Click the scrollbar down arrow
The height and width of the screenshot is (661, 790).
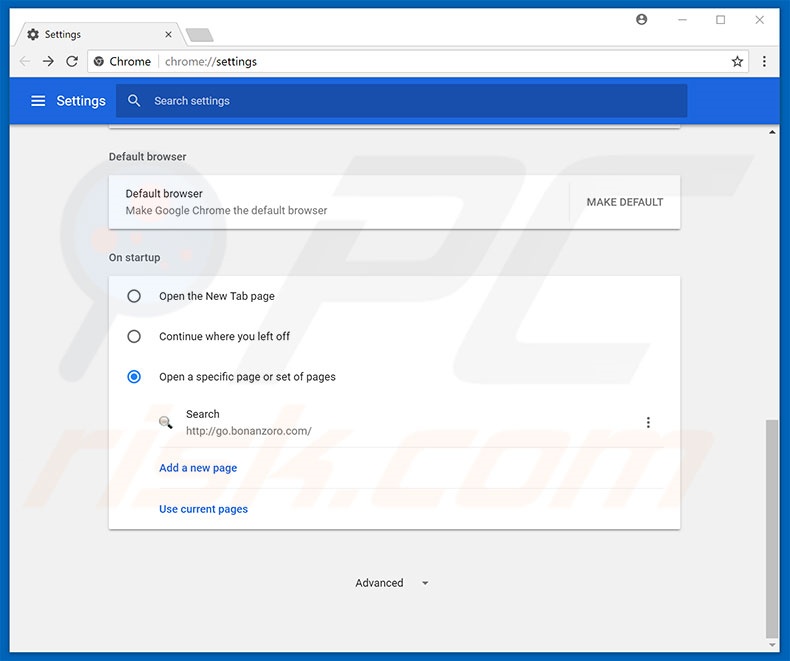[x=772, y=645]
